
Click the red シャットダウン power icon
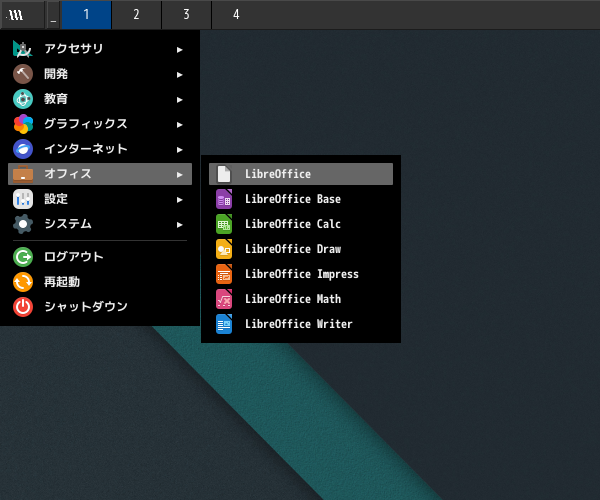point(23,307)
